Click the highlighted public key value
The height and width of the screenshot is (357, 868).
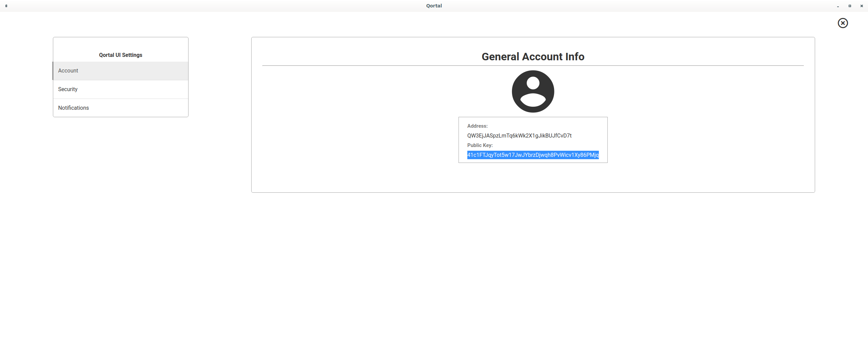coord(533,155)
